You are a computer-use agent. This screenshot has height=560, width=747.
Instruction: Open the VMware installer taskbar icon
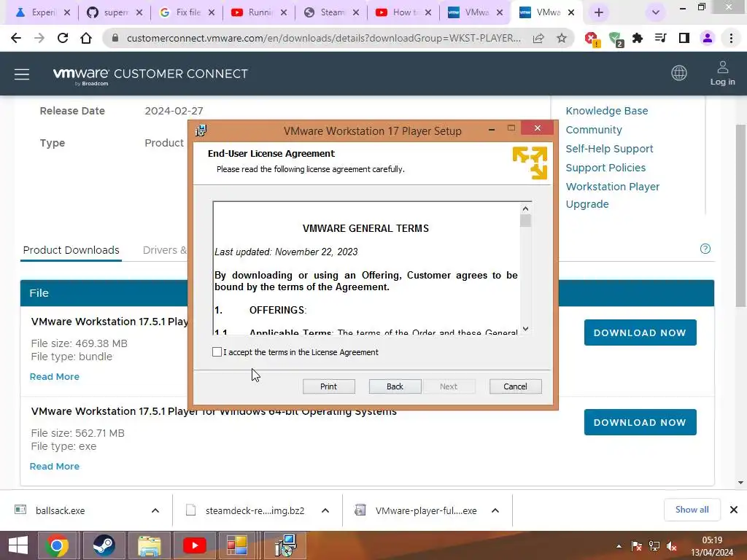tap(286, 545)
